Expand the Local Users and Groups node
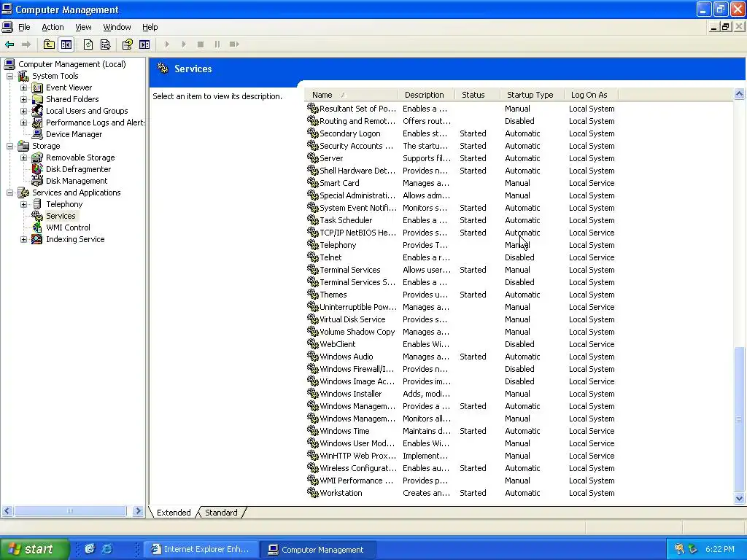747x560 pixels. point(23,111)
